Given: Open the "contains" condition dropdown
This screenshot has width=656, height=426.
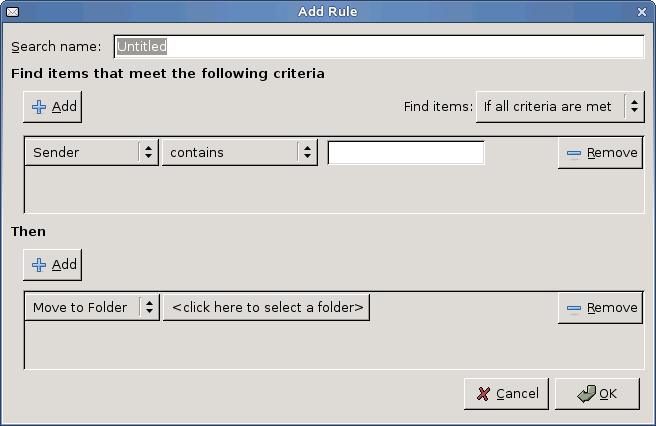Looking at the screenshot, I should (239, 153).
